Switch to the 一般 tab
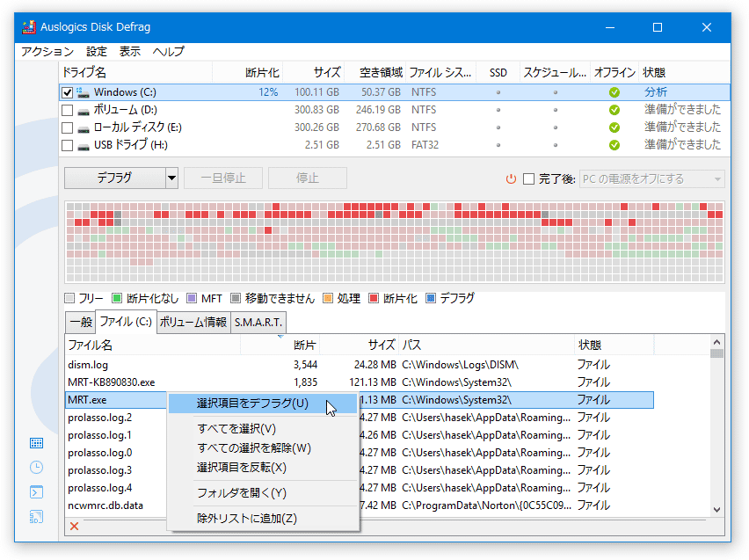 [x=81, y=322]
